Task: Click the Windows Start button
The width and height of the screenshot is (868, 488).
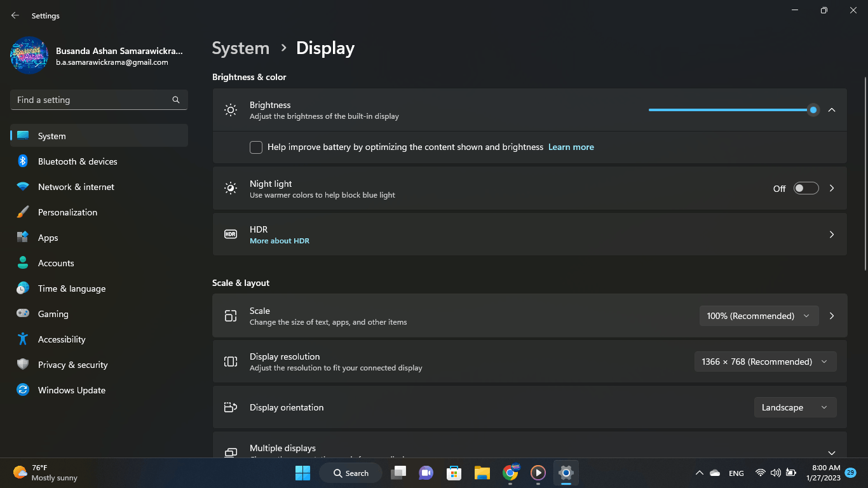Action: click(302, 473)
